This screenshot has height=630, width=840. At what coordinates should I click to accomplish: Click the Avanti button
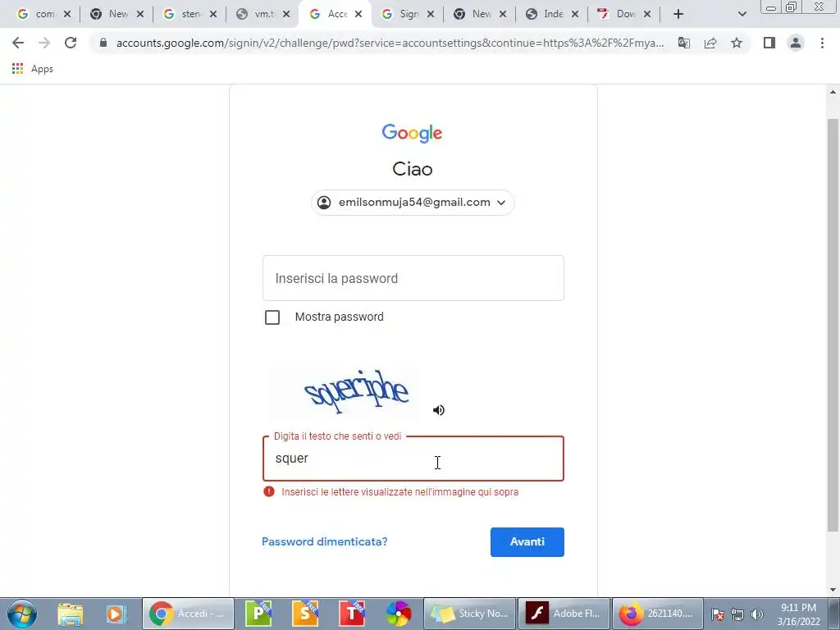(527, 542)
